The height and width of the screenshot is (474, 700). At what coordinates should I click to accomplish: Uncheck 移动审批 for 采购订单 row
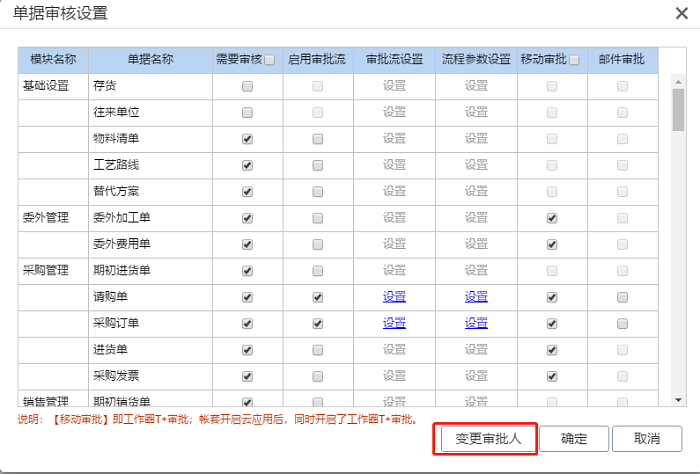pos(552,323)
